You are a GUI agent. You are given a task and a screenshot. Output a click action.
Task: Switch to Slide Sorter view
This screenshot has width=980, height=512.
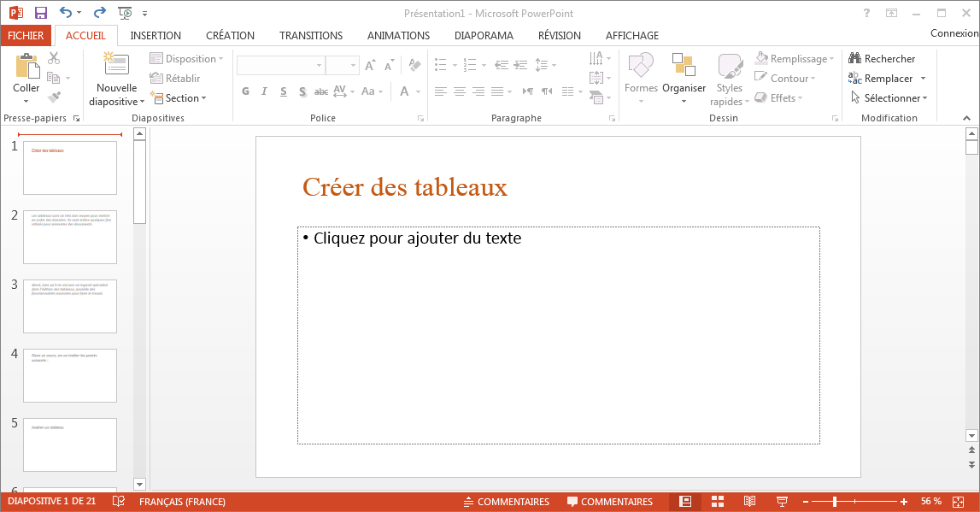coord(717,501)
